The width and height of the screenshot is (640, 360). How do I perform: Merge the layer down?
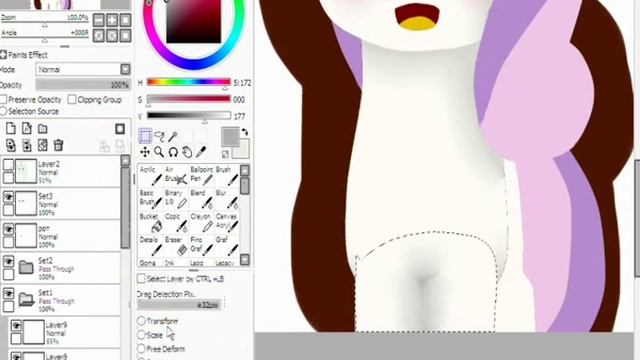(27, 145)
